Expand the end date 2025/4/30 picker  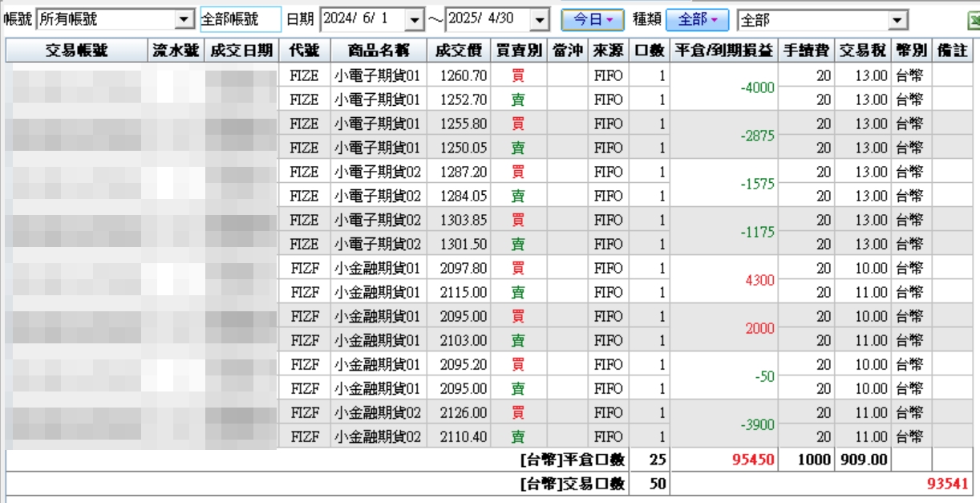click(x=541, y=18)
